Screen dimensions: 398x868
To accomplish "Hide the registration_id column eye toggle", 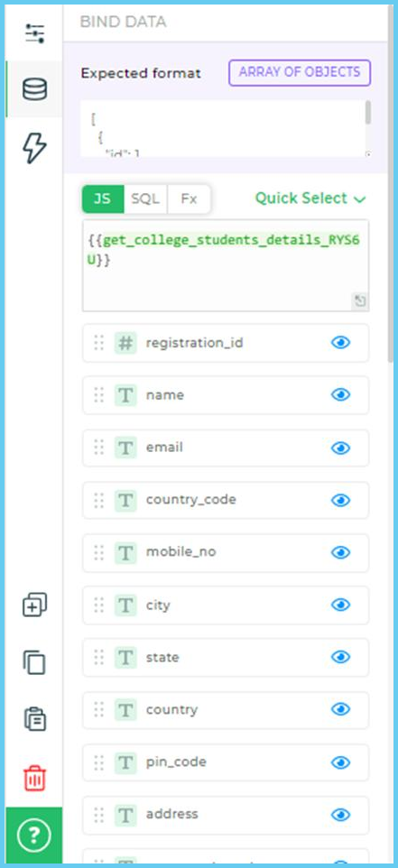I will pos(340,343).
